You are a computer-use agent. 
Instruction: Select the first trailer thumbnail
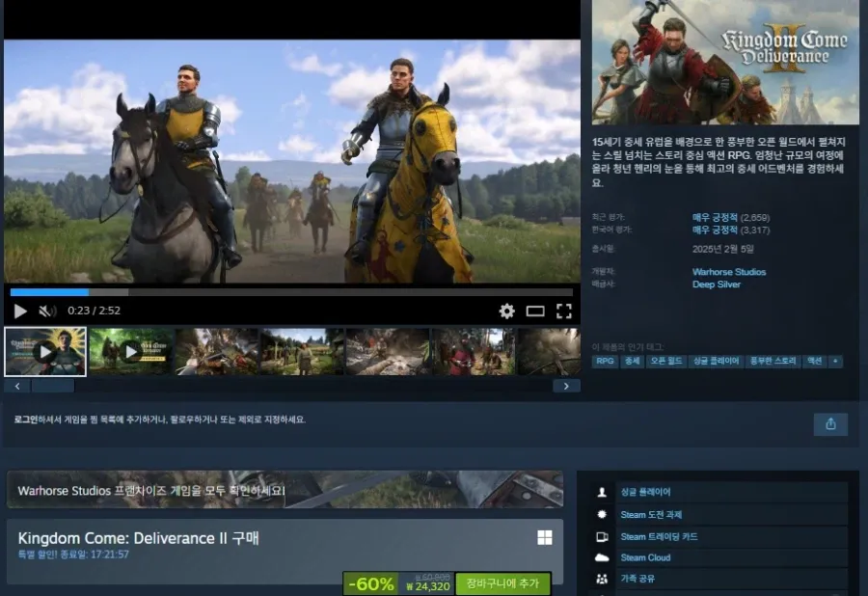[x=45, y=351]
